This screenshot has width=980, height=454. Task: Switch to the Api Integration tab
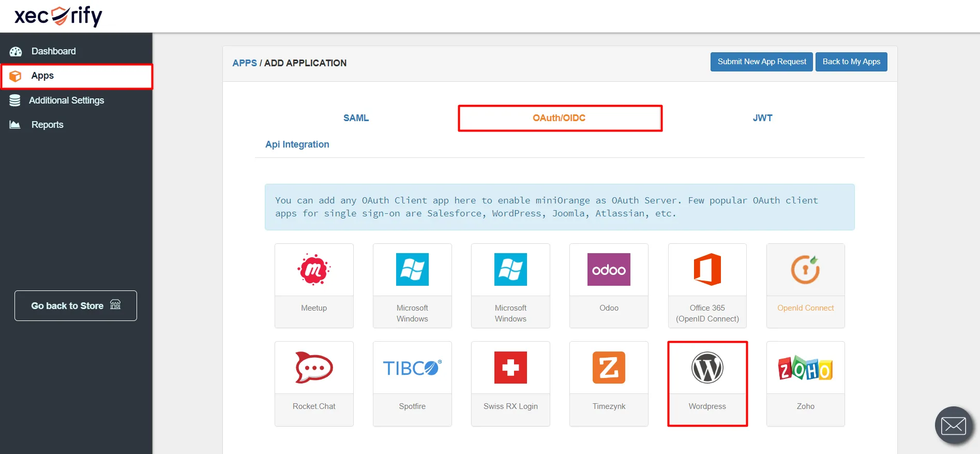pyautogui.click(x=297, y=144)
